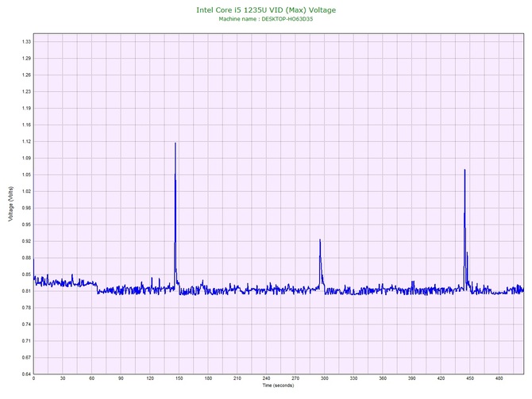Click the 270 tick on the time axis
The image size is (532, 399).
[295, 378]
